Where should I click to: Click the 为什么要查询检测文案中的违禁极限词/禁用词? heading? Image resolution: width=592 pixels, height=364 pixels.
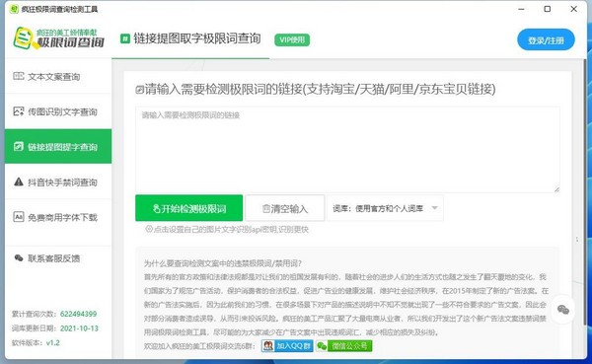click(x=223, y=263)
